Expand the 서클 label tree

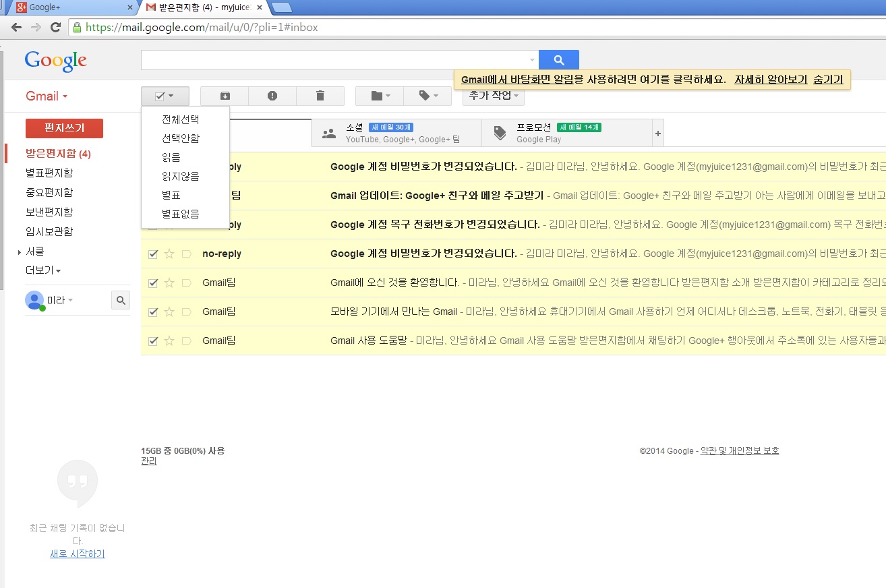click(20, 252)
